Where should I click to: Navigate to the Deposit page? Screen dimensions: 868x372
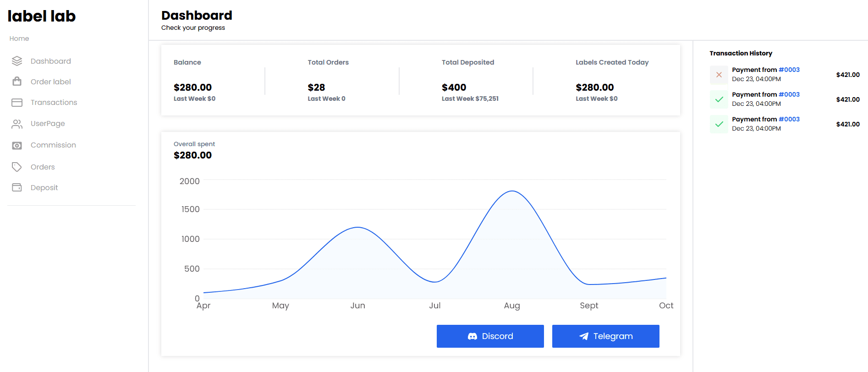44,187
